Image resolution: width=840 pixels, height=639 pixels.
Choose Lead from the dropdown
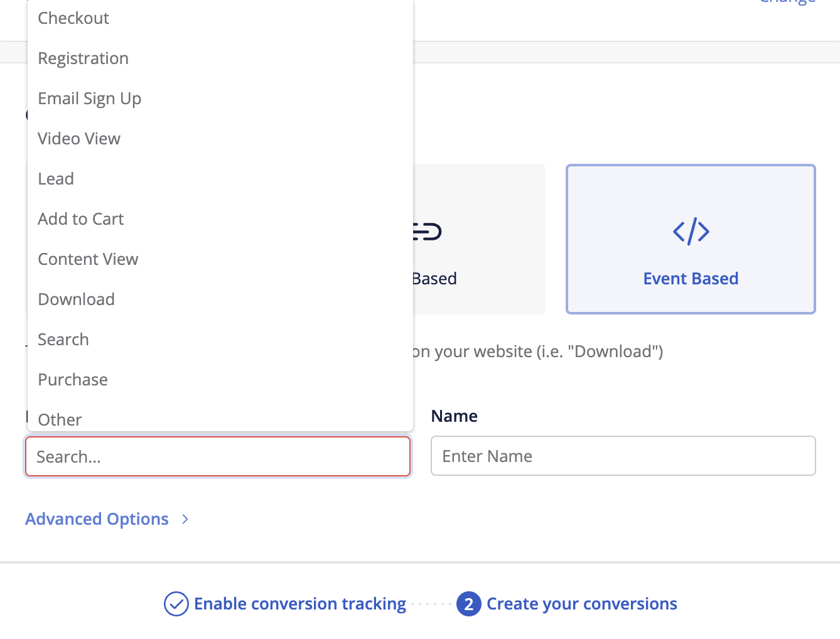click(x=56, y=178)
